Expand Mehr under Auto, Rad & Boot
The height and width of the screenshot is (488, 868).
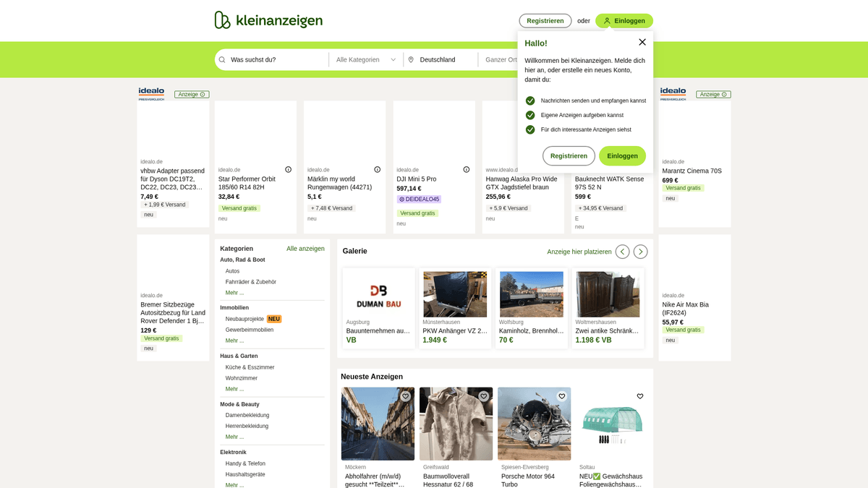[234, 293]
